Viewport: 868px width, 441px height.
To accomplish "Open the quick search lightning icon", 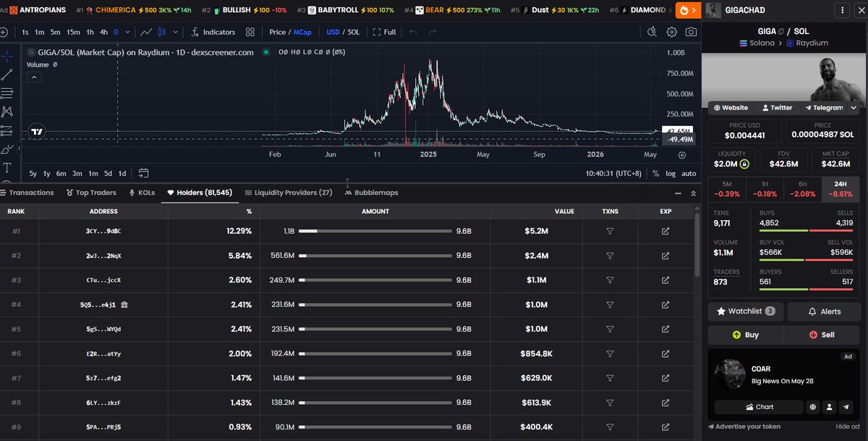I will [652, 32].
